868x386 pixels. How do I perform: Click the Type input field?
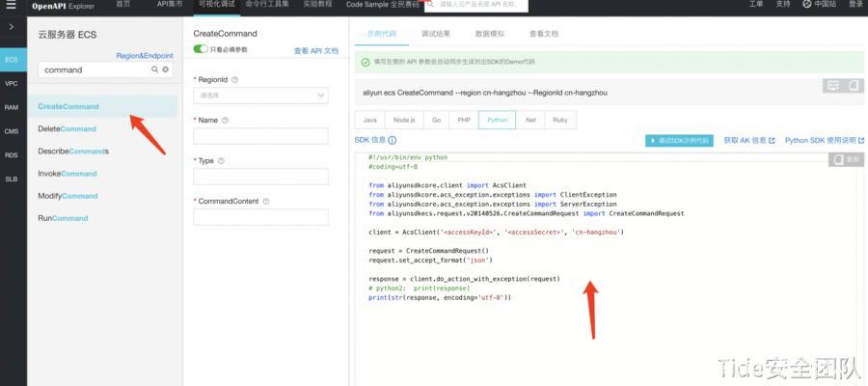(260, 177)
